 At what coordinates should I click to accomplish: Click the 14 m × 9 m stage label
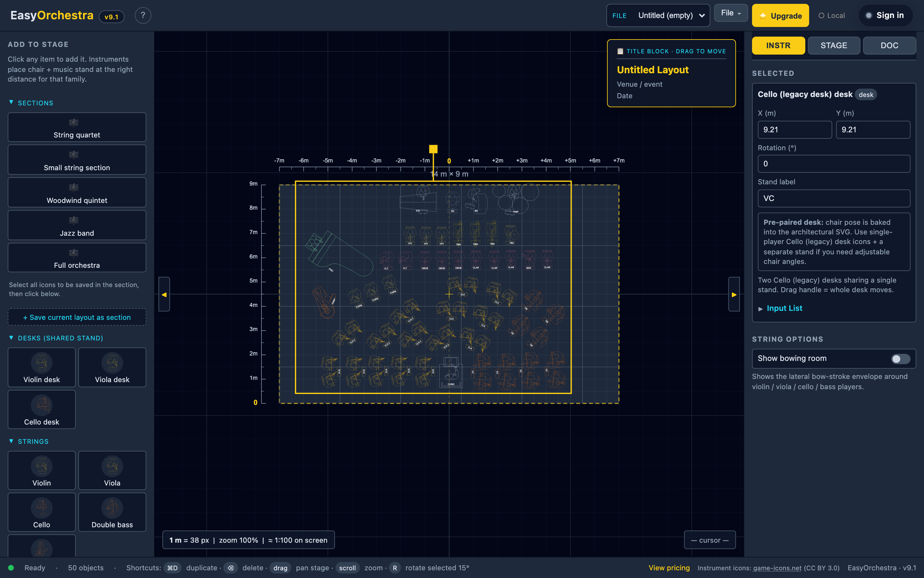click(449, 174)
